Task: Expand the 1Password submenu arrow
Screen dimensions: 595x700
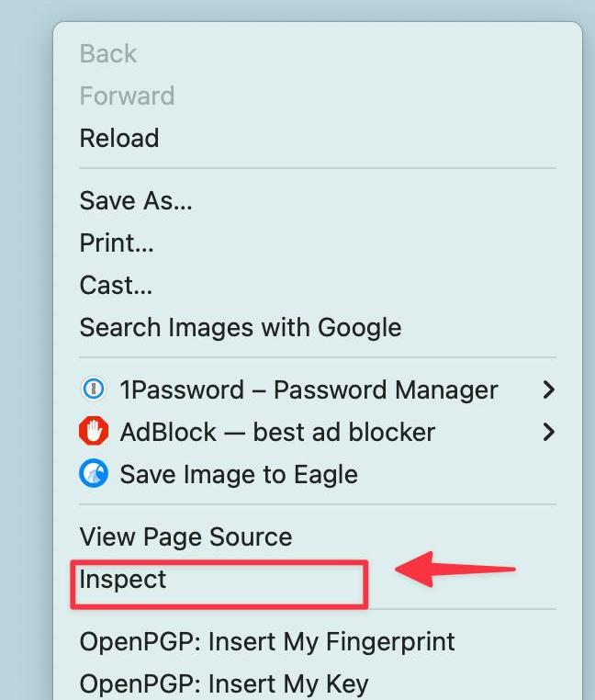Action: [x=548, y=390]
